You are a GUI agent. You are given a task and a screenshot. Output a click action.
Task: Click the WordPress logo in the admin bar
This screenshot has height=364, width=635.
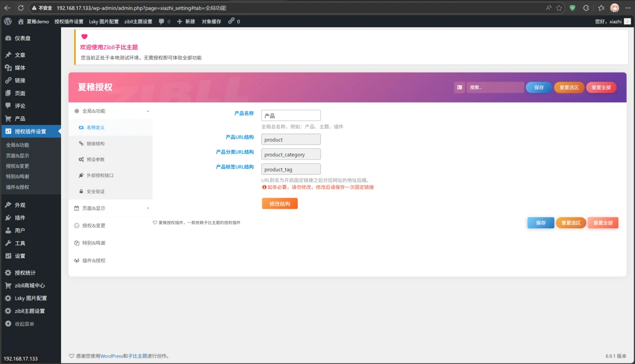coord(7,21)
